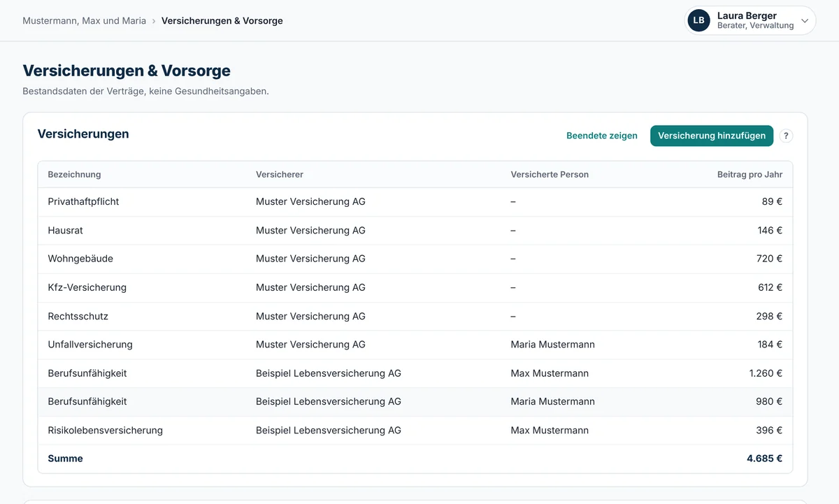Open the Mustermann, Max und Maria breadcrumb
Image resolution: width=839 pixels, height=504 pixels.
tap(84, 20)
